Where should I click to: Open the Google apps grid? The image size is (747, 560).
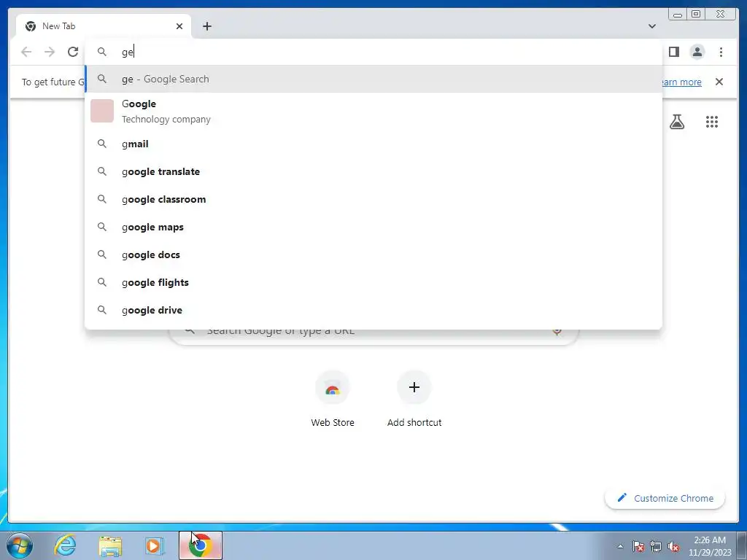click(x=711, y=122)
